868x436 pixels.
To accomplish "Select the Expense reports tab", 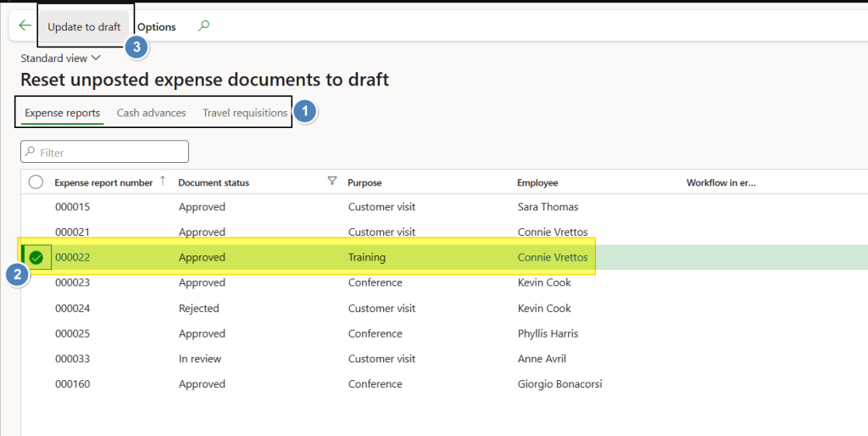I will tap(62, 113).
